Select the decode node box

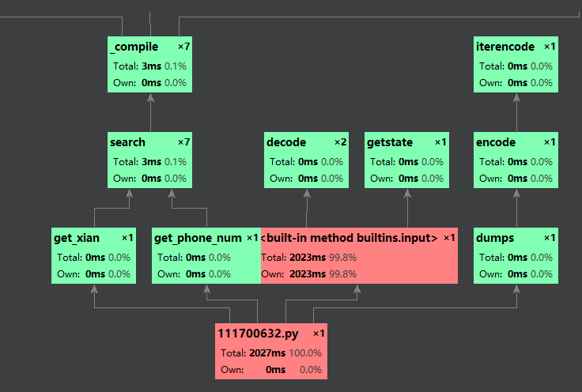pyautogui.click(x=306, y=159)
